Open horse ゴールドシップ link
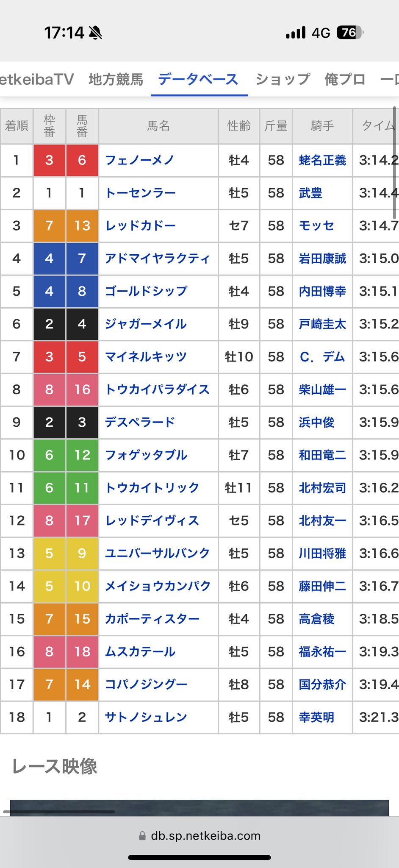Viewport: 399px width, 868px height. tap(146, 291)
